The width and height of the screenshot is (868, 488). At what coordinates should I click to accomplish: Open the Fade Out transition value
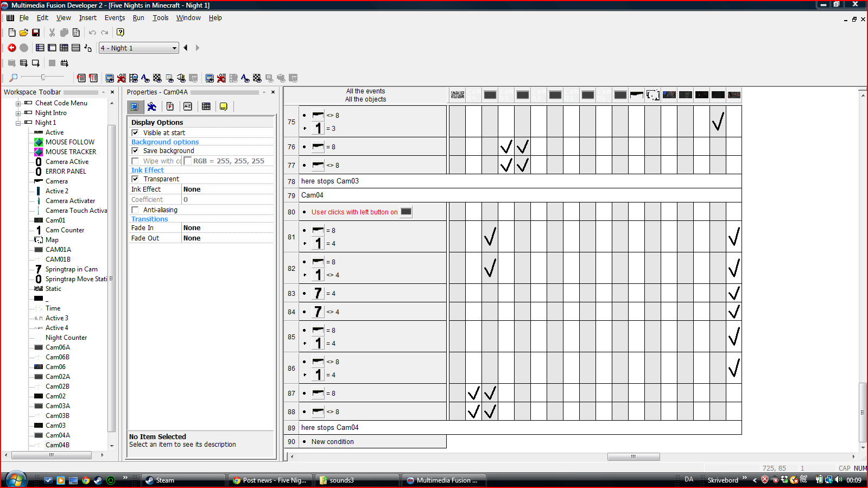(228, 238)
